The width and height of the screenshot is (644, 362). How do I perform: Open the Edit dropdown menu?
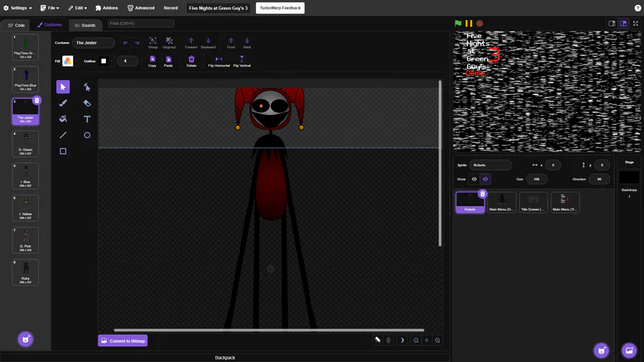[77, 8]
